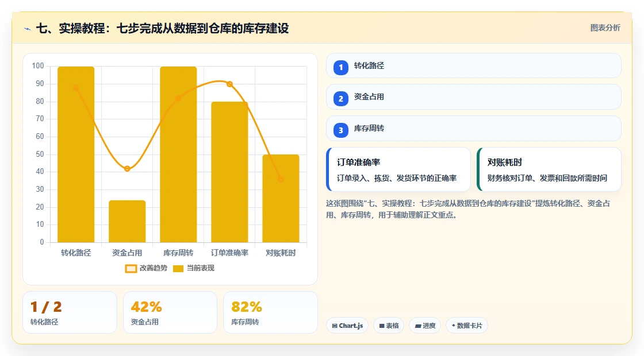Image resolution: width=644 pixels, height=356 pixels.
Task: Select the 订单准确率 info card
Action: coord(398,169)
